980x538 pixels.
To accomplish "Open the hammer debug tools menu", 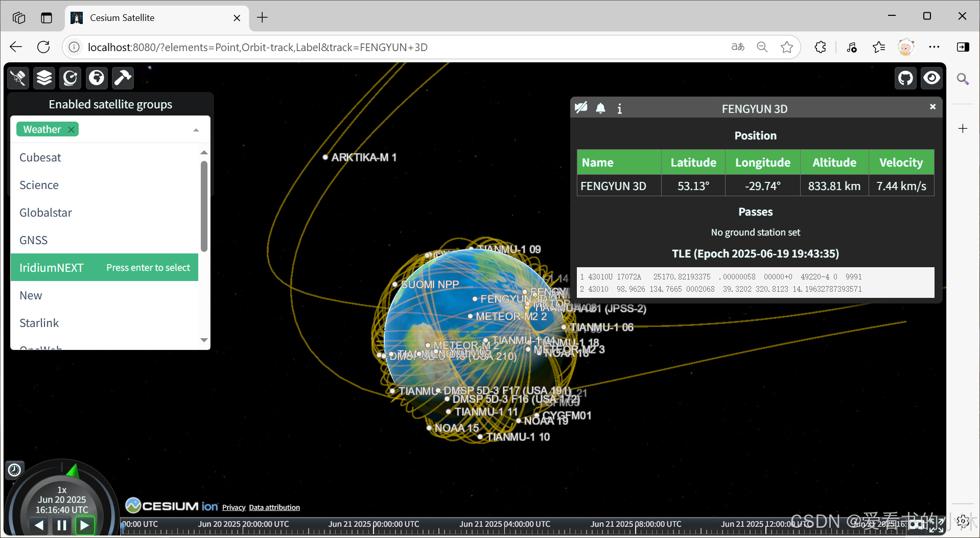I will [x=123, y=78].
